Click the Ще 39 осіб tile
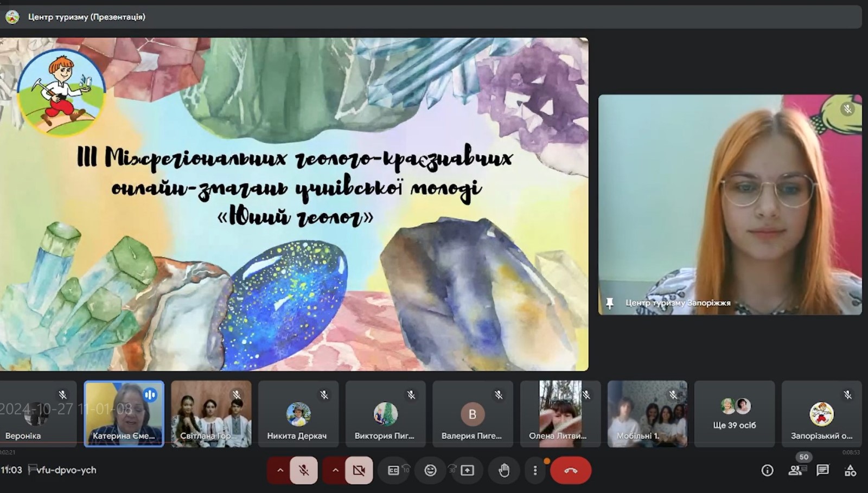This screenshot has width=868, height=493. point(734,414)
